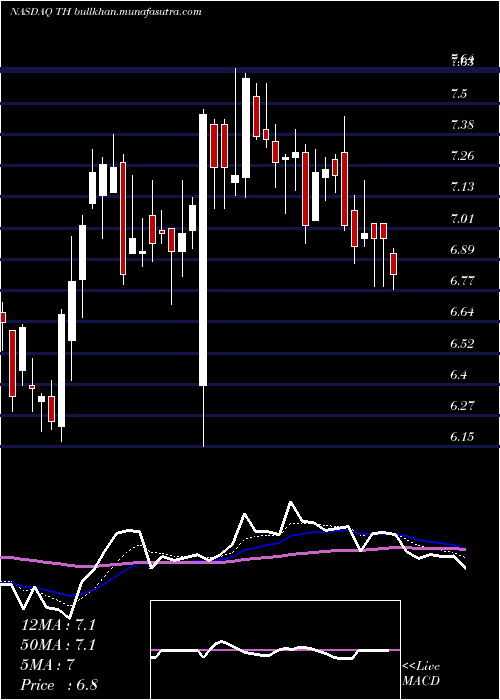Click the 7.13 price level label
The width and height of the screenshot is (500, 700).
coord(462,187)
